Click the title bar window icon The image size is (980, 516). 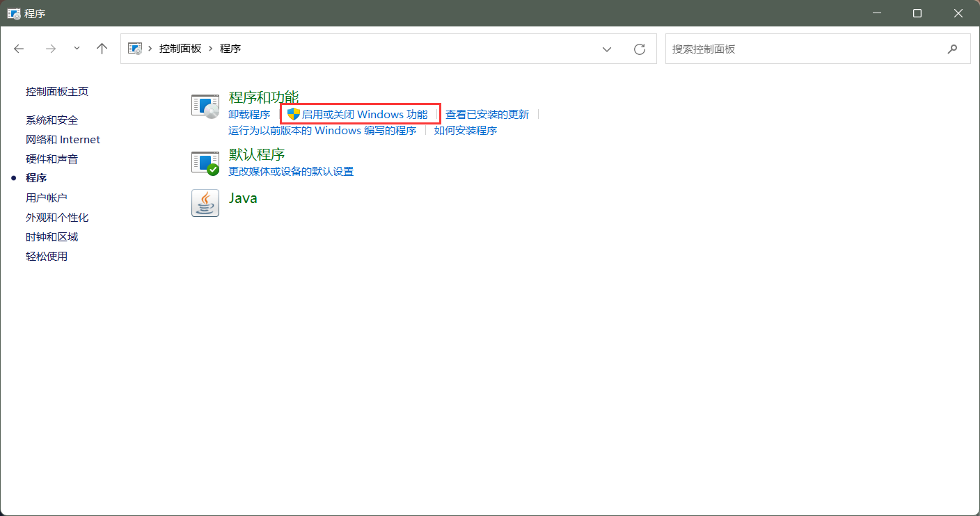[x=13, y=13]
